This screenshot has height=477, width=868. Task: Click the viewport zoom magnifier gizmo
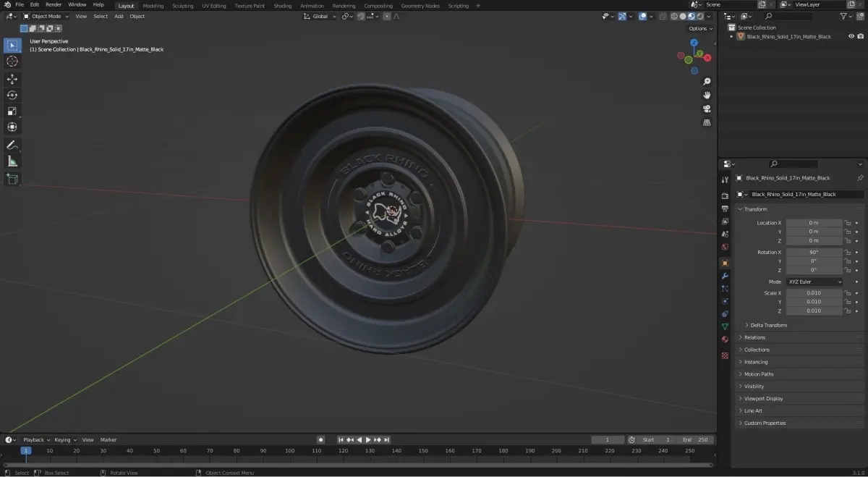(x=707, y=82)
